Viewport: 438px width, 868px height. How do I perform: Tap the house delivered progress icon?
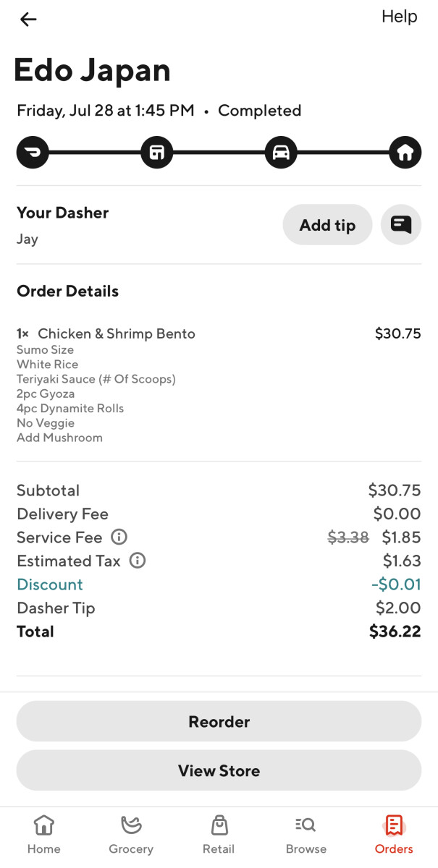[x=405, y=152]
